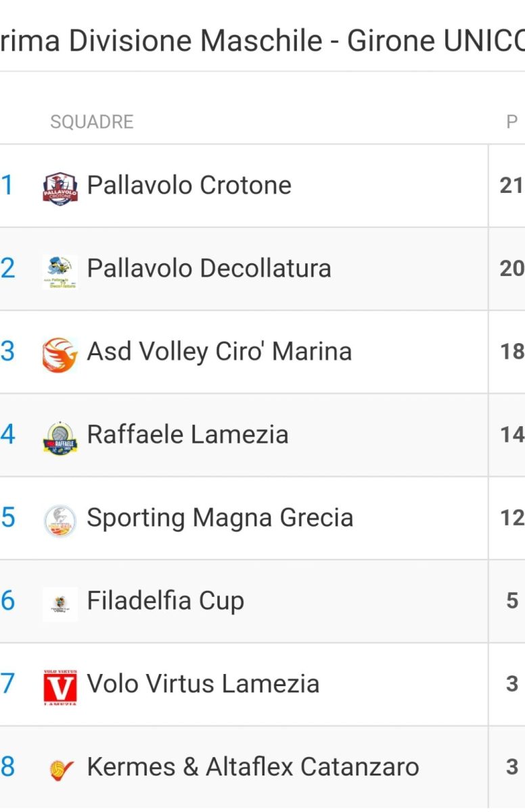The height and width of the screenshot is (812, 525).
Task: Click the P points column header
Action: pyautogui.click(x=512, y=122)
